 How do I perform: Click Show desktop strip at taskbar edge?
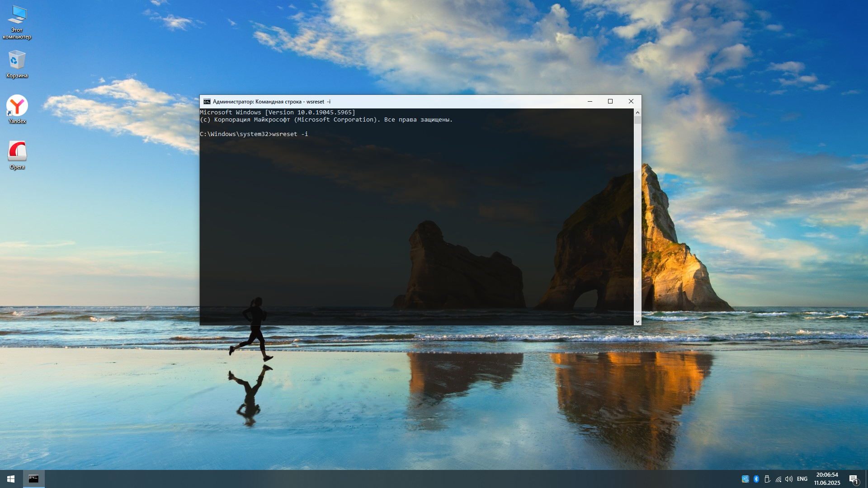click(x=867, y=479)
